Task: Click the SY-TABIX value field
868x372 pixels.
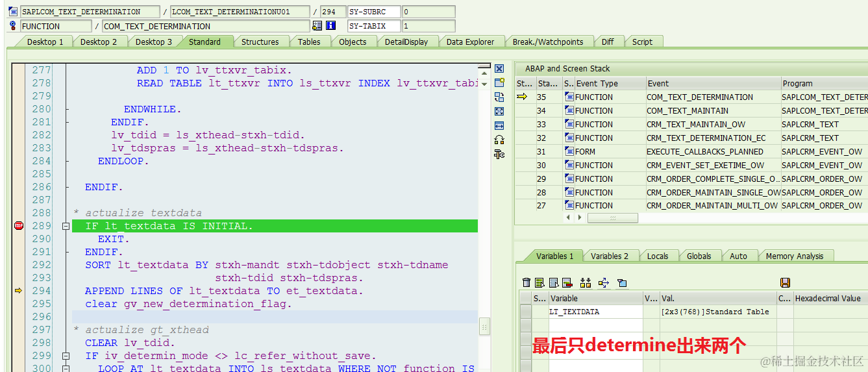Action: tap(428, 26)
